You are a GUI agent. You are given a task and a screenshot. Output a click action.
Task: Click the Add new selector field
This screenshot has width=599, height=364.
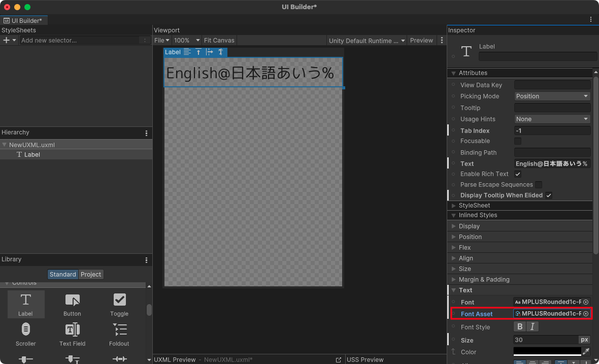click(x=84, y=40)
